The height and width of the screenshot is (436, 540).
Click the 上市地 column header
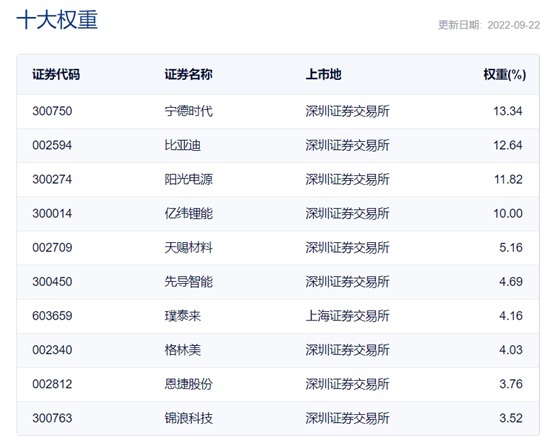pyautogui.click(x=323, y=74)
